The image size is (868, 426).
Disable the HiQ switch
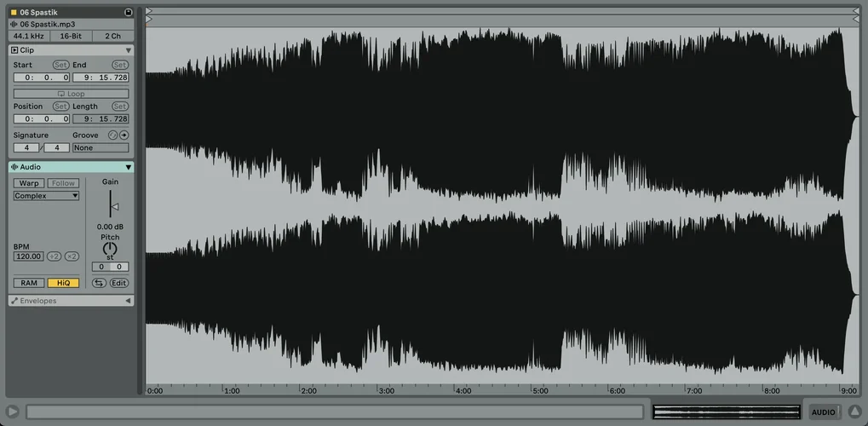click(64, 283)
